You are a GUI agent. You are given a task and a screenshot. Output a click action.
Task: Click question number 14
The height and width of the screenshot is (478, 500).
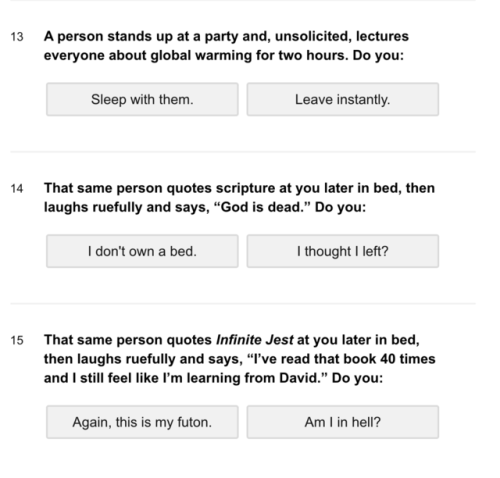17,189
